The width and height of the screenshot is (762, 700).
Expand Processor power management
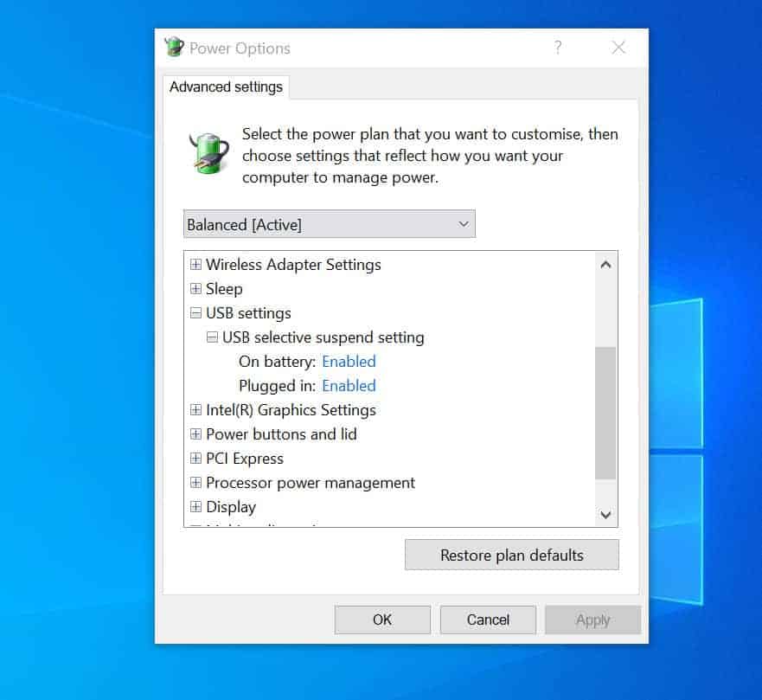pos(195,483)
